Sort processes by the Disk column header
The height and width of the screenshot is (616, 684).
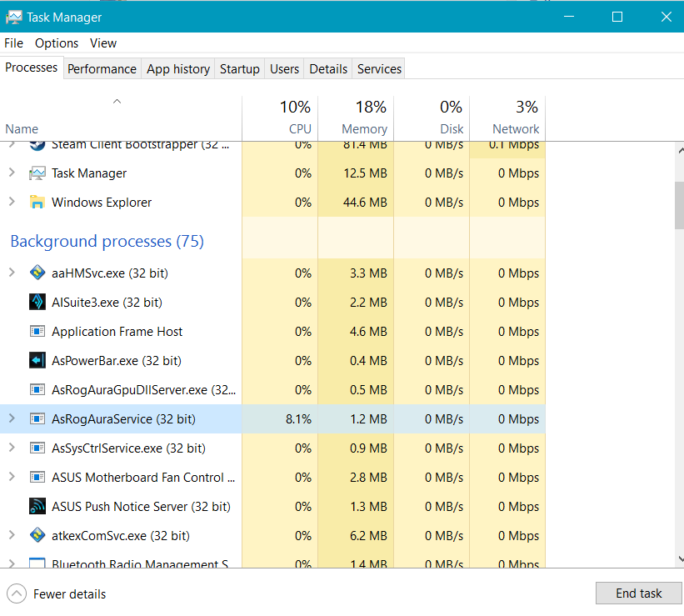(x=432, y=118)
